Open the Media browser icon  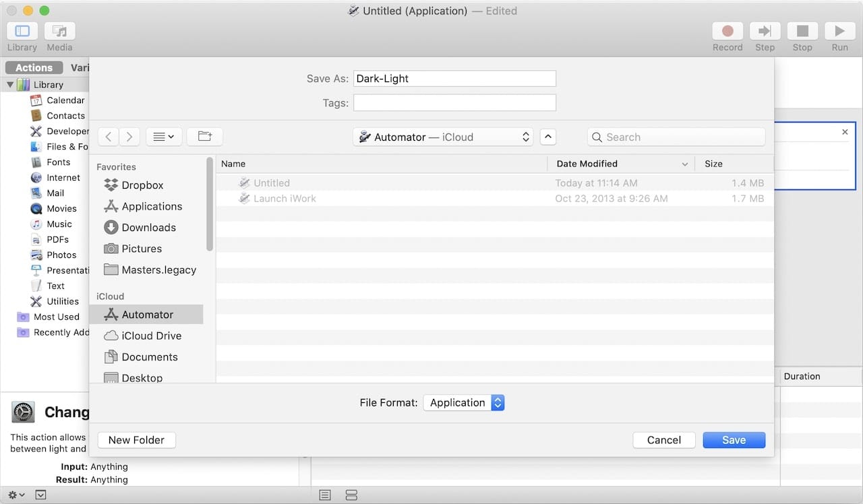59,31
